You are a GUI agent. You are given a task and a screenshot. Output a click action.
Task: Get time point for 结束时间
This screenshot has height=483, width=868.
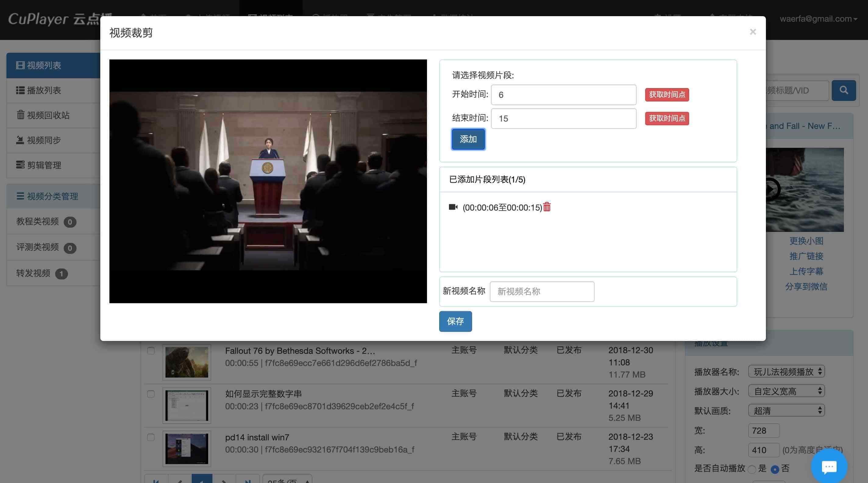pyautogui.click(x=667, y=119)
